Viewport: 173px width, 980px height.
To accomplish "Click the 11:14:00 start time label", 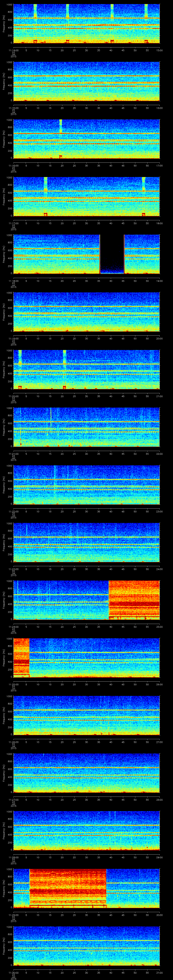I will click(x=13, y=50).
